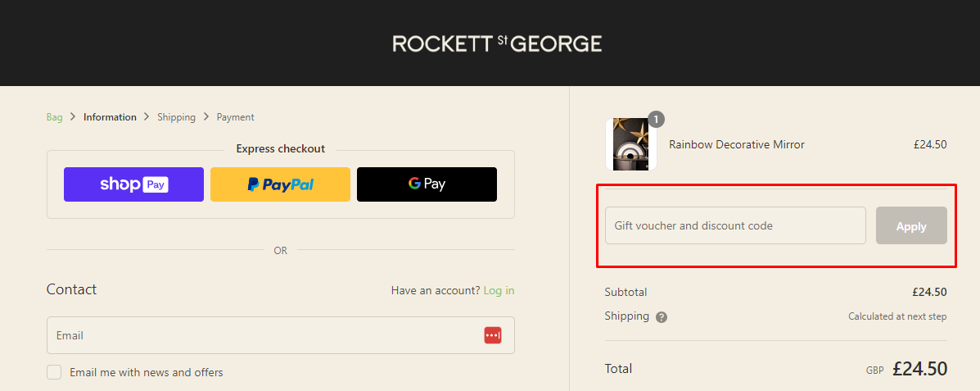This screenshot has height=391, width=980.
Task: Go back to Bag breadcrumb
Action: [54, 117]
